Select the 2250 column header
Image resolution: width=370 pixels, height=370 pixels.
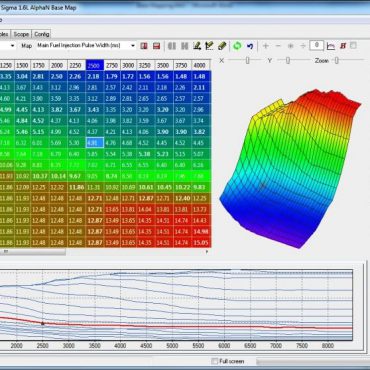pyautogui.click(x=76, y=65)
